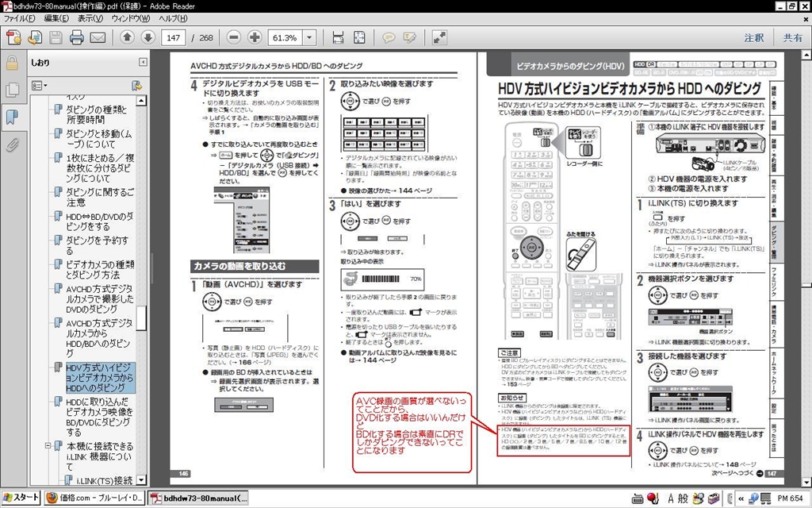This screenshot has width=812, height=508.
Task: Open the attachments paperclip panel icon
Action: point(12,144)
